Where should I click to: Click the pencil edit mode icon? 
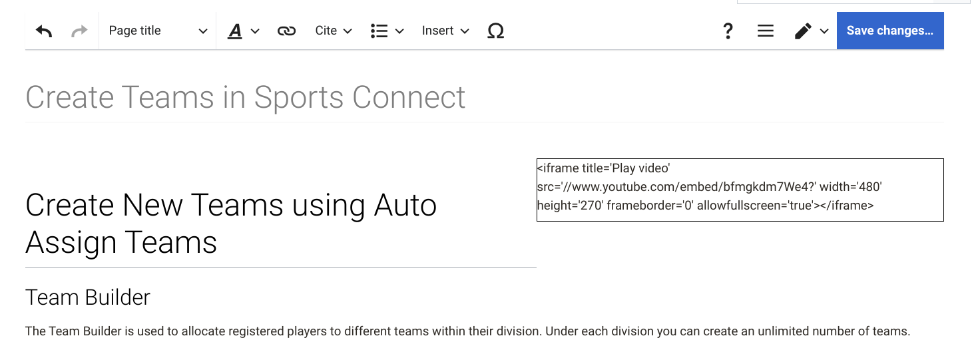803,31
